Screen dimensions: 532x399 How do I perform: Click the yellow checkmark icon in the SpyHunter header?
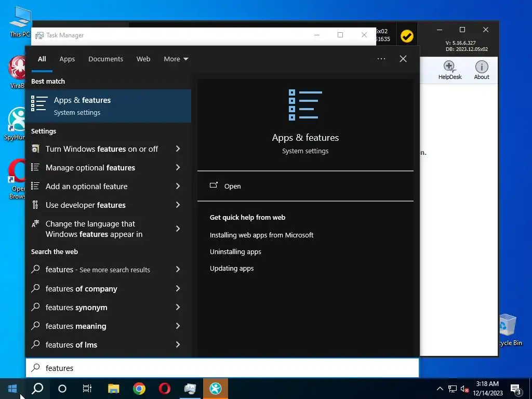click(x=406, y=36)
